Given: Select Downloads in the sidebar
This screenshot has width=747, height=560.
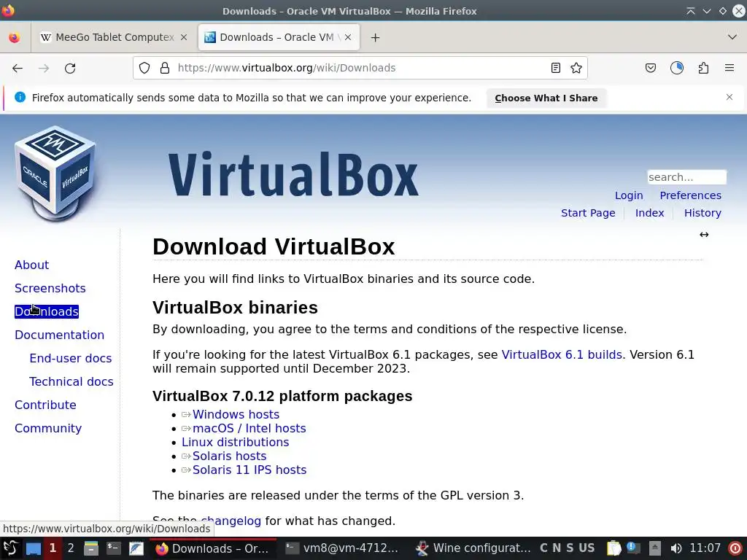Looking at the screenshot, I should click(x=47, y=311).
